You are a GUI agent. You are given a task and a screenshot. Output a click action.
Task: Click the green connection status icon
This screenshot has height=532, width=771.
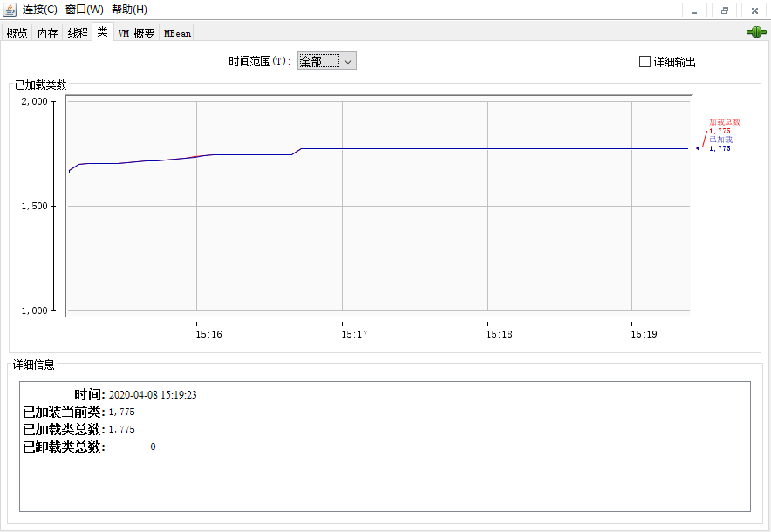[755, 32]
